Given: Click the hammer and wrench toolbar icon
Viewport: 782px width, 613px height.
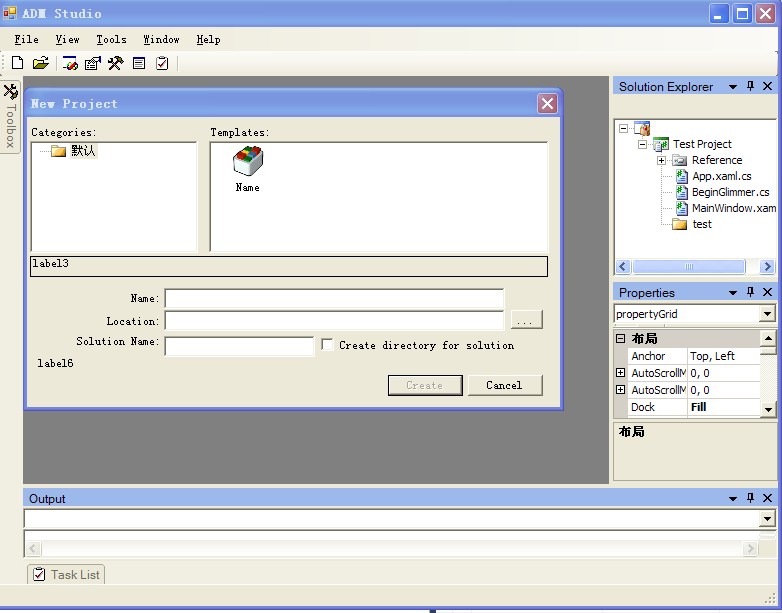Looking at the screenshot, I should (x=116, y=63).
